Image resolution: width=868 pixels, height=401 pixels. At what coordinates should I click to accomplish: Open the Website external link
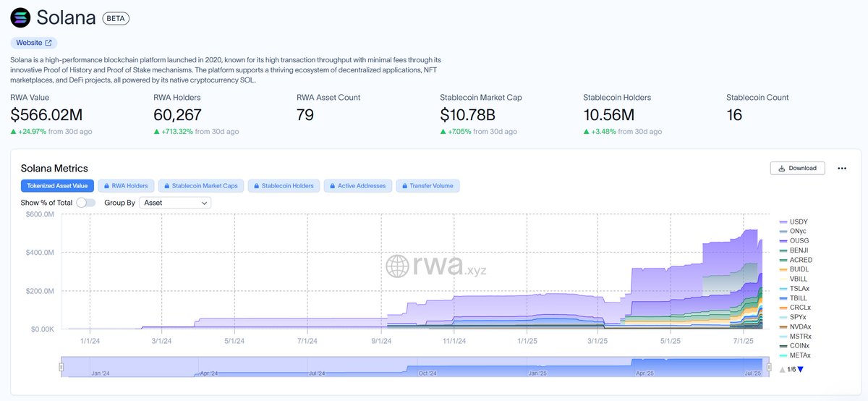tap(34, 43)
